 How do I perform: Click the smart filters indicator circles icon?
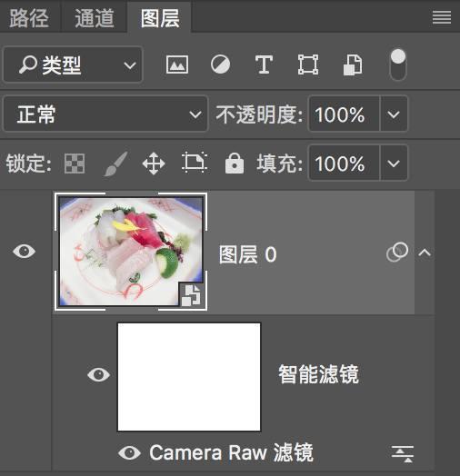click(397, 252)
